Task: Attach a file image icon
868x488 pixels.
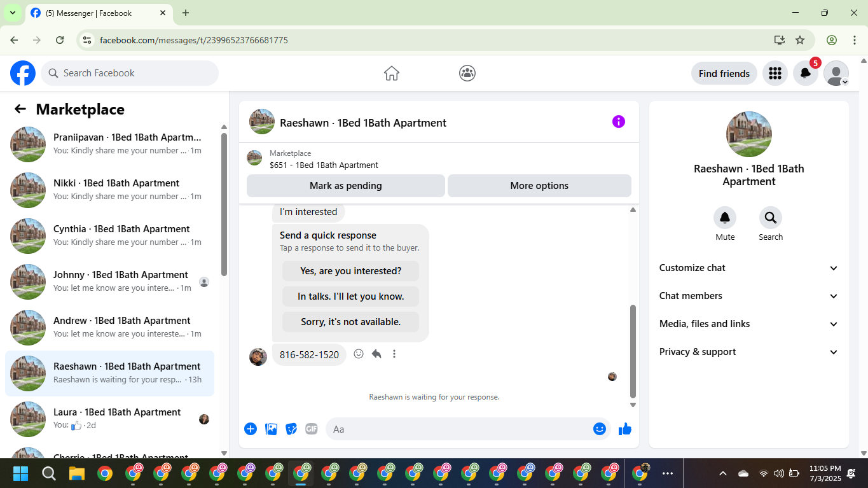Action: pyautogui.click(x=271, y=429)
